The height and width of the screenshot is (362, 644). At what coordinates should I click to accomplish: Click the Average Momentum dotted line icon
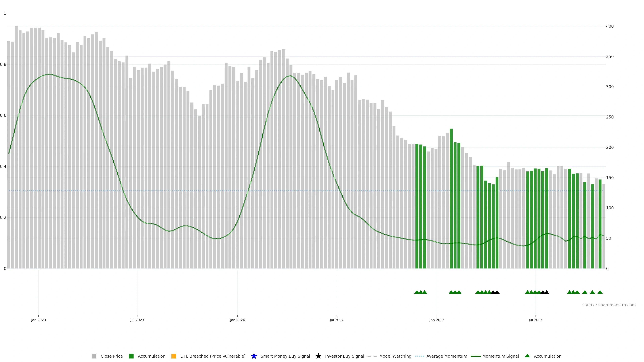419,356
